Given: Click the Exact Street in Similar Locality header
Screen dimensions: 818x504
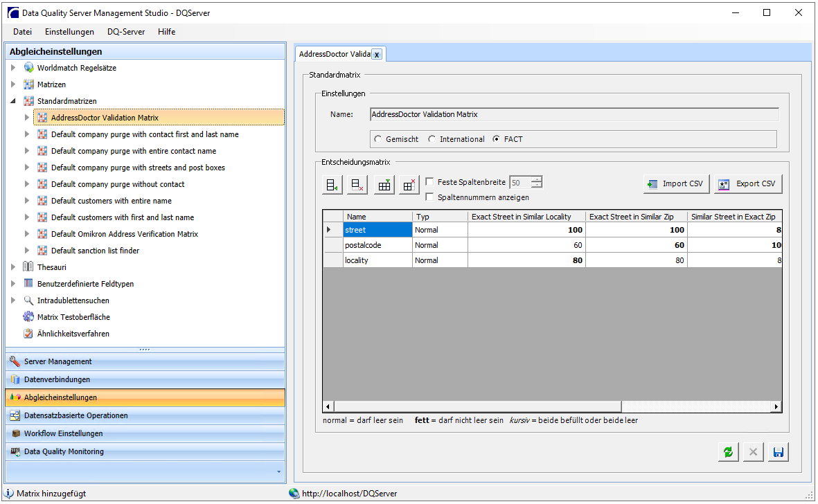Looking at the screenshot, I should coord(526,216).
